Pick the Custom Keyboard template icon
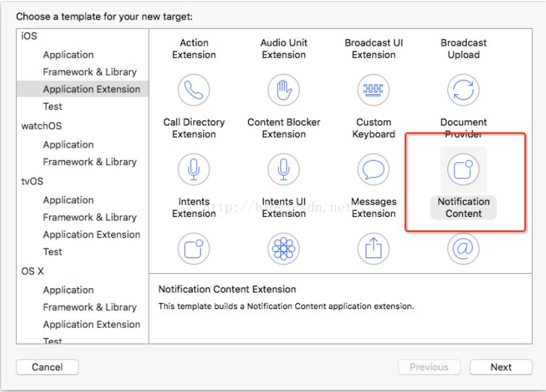Viewport: 546px width, 392px height. coord(374,90)
